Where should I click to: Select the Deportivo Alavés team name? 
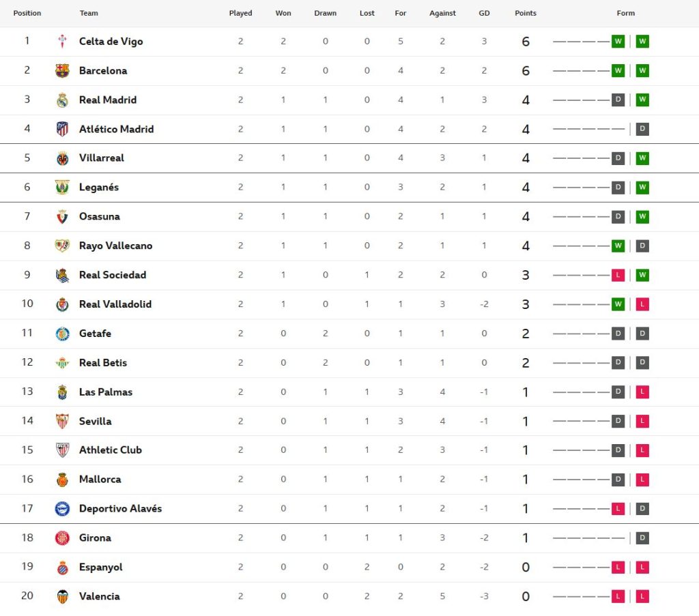(120, 509)
